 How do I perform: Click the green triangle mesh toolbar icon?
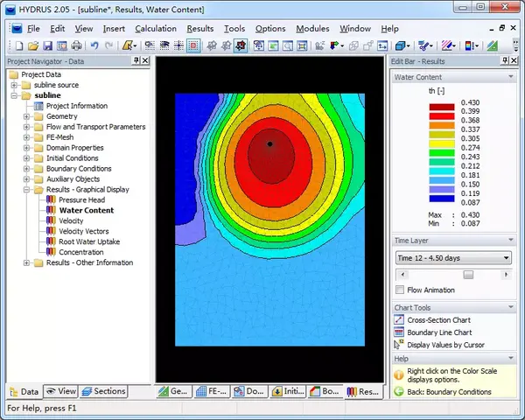(492, 45)
